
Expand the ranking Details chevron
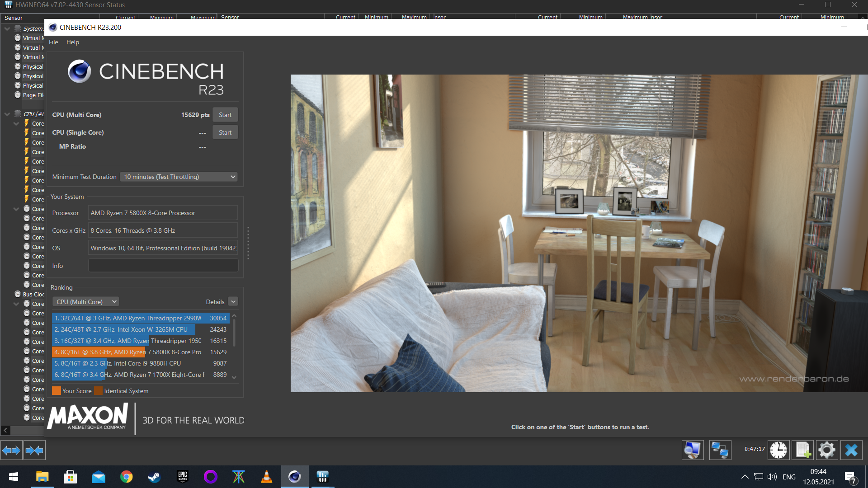pyautogui.click(x=233, y=302)
